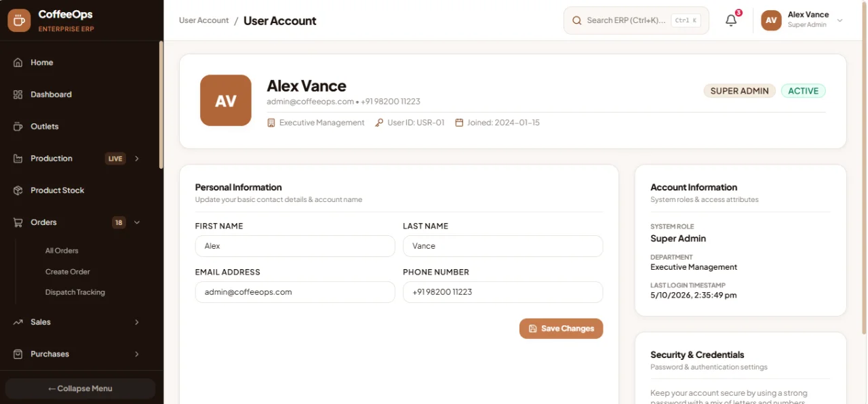The image size is (868, 404).
Task: Click the search magnifier icon
Action: point(577,20)
